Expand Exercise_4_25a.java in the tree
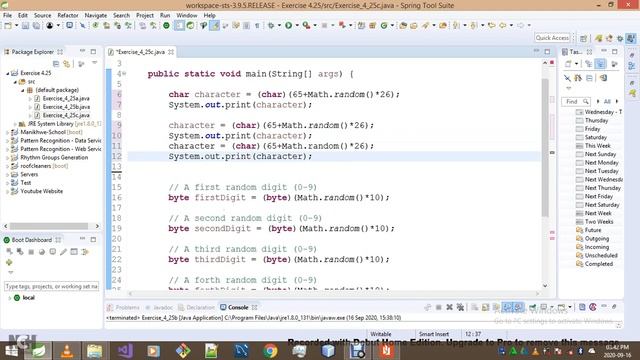The image size is (640, 360). coord(30,98)
